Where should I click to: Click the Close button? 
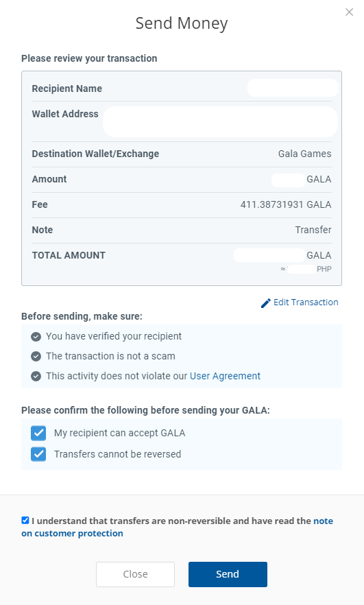pos(135,574)
